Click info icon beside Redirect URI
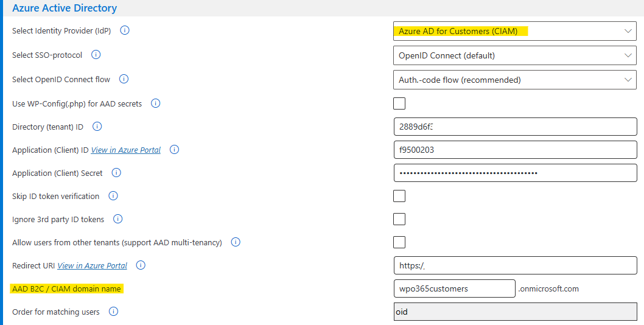Screen dimensions: 644x325 (x=141, y=265)
